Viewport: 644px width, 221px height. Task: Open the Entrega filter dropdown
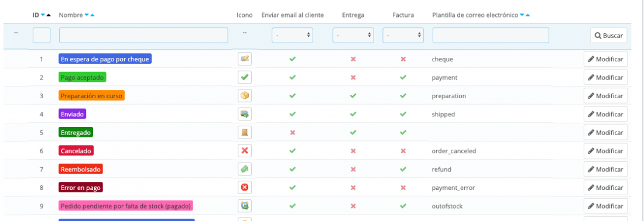point(353,35)
